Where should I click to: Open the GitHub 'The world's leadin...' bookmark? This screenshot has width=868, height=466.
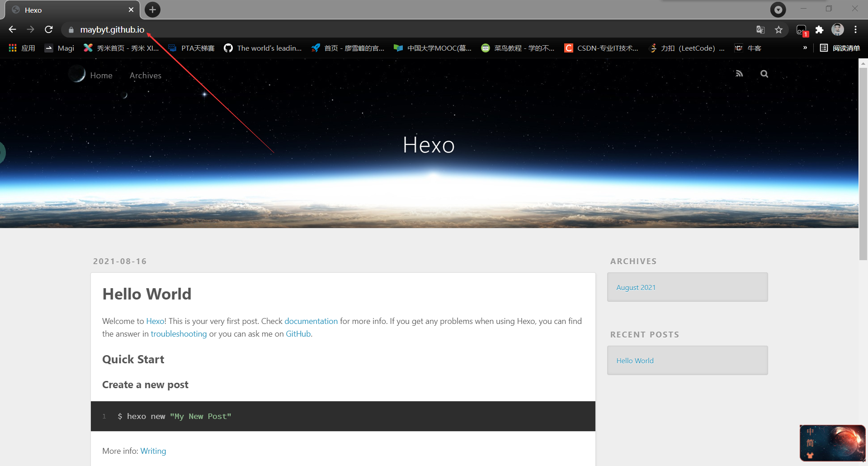tap(263, 48)
